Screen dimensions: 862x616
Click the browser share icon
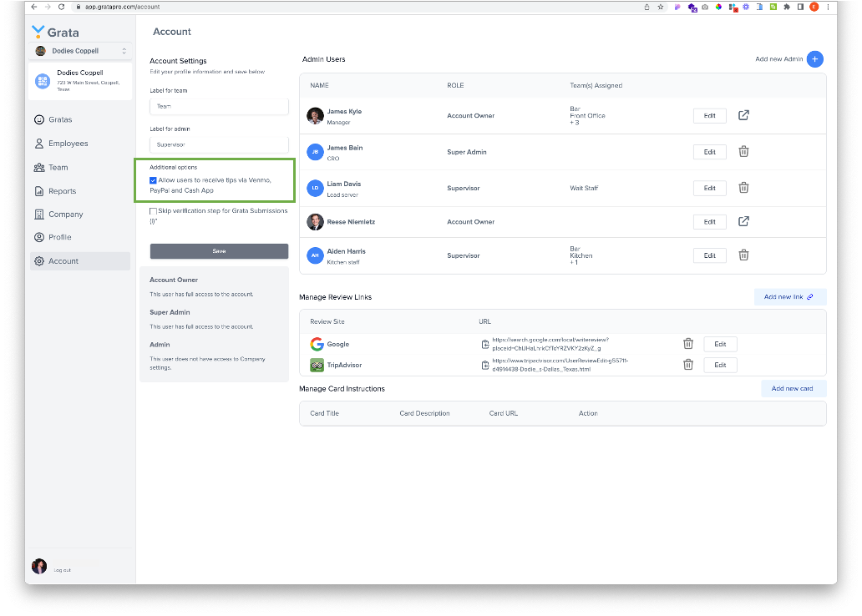pyautogui.click(x=646, y=8)
